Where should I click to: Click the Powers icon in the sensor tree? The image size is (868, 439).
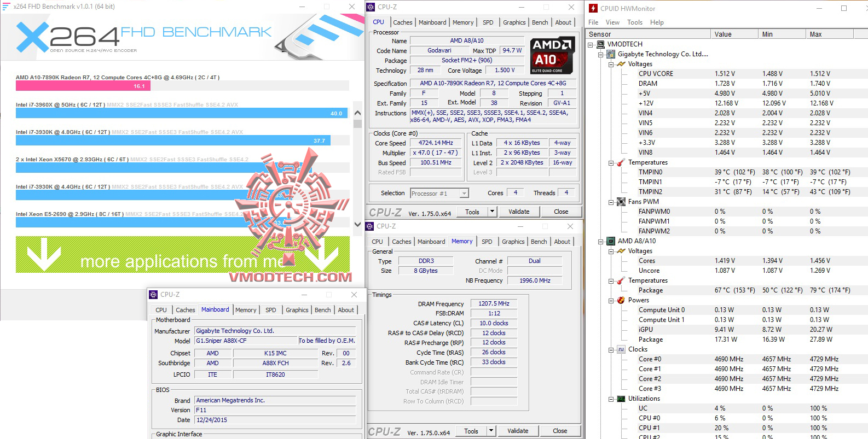tap(621, 300)
